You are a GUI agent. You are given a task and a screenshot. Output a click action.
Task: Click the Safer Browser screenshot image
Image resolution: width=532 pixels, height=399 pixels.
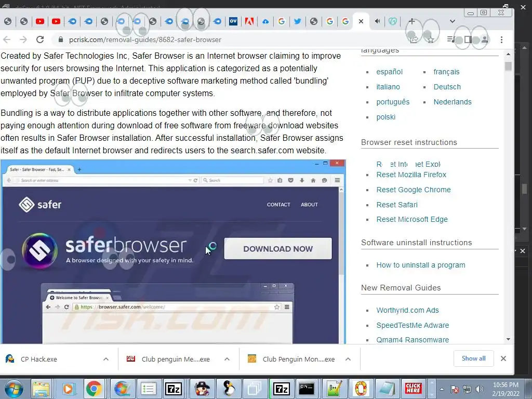[x=173, y=252]
